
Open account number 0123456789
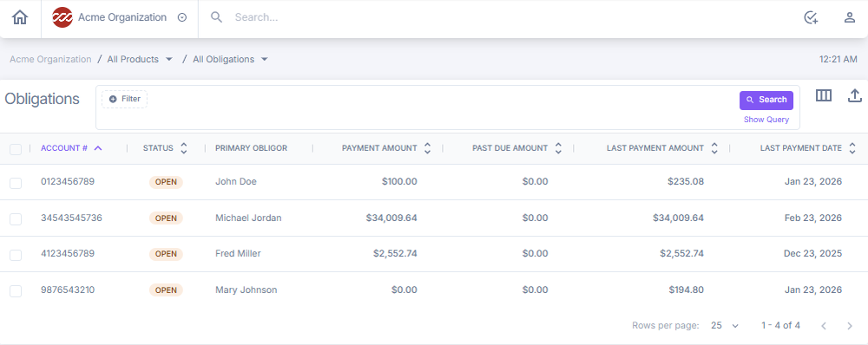[x=68, y=181]
